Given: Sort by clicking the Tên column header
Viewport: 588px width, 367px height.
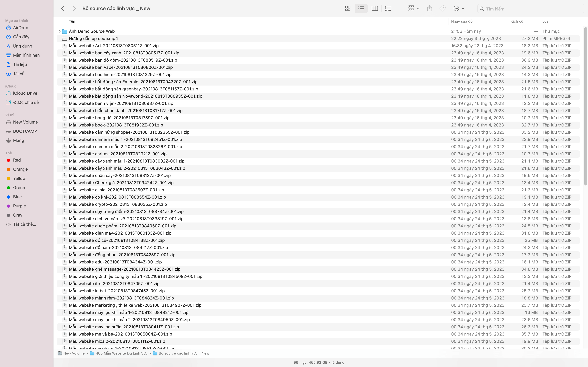Looking at the screenshot, I should coord(72,21).
